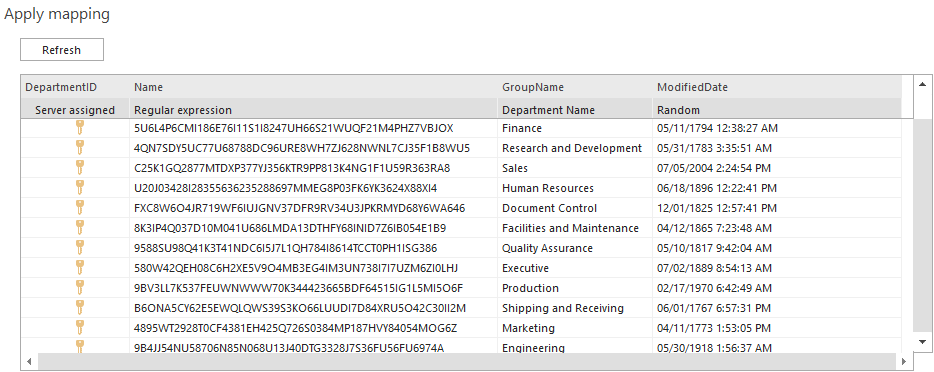Select the Quality Assurance cell

pos(575,248)
